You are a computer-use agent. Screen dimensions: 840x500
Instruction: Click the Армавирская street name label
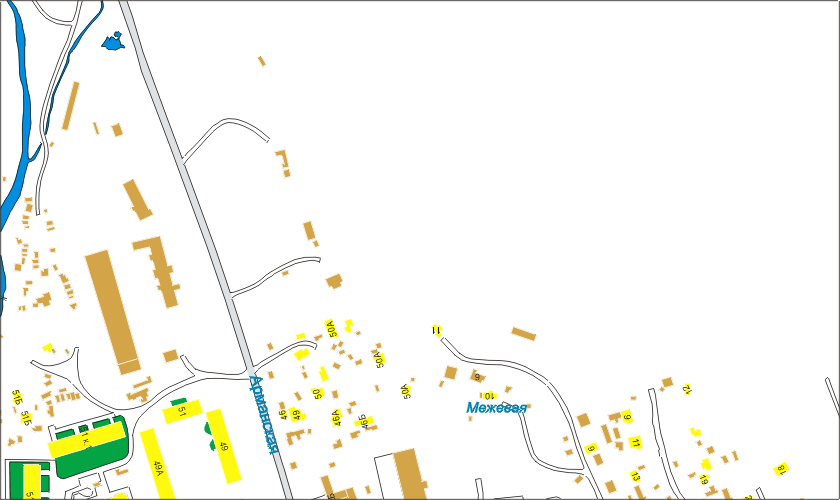click(x=262, y=414)
